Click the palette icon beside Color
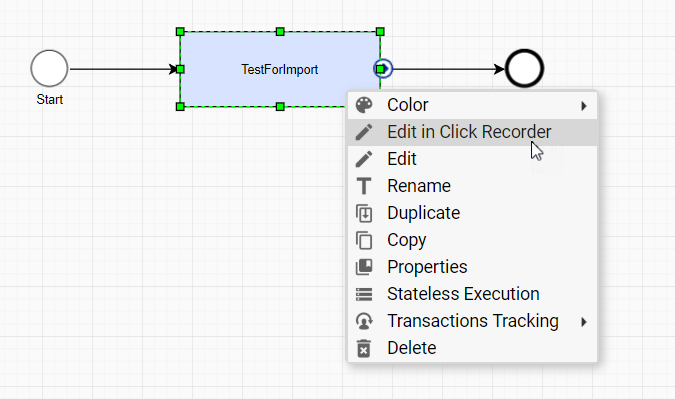This screenshot has width=675, height=399. (x=364, y=105)
